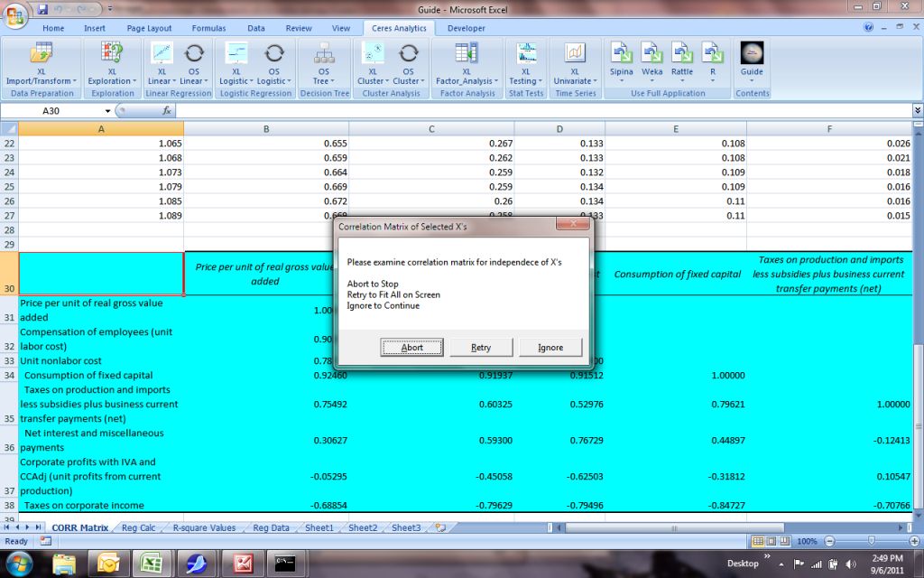This screenshot has height=578, width=924.
Task: Switch to Normal view in status bar
Action: [758, 541]
